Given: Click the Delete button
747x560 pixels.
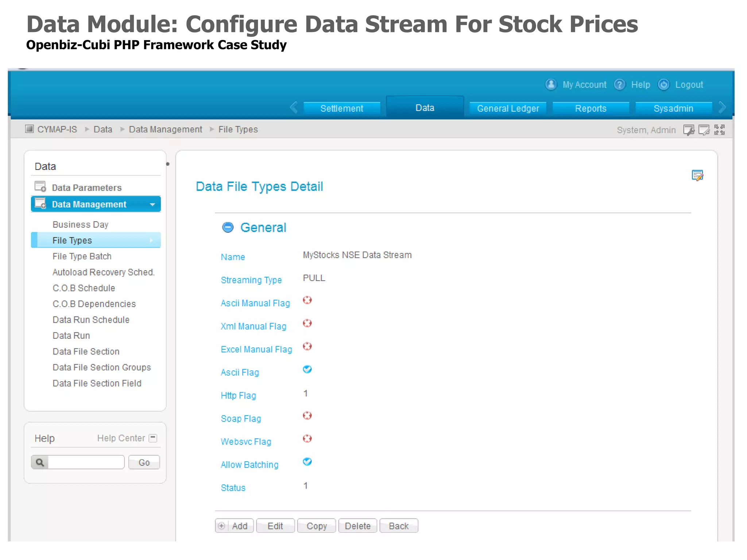Looking at the screenshot, I should click(357, 526).
